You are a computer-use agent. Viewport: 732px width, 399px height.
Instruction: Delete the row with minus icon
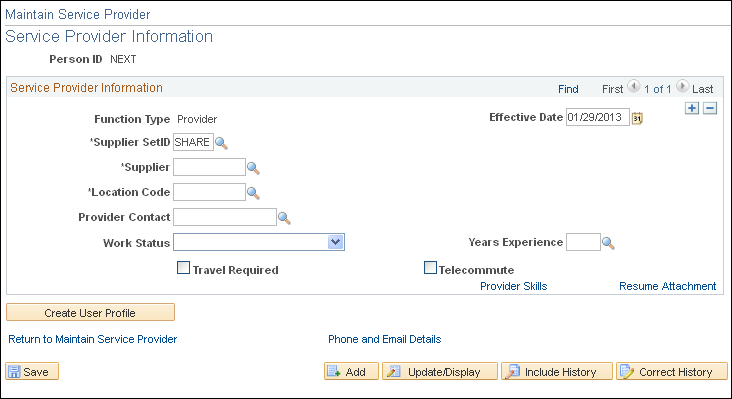pos(710,108)
